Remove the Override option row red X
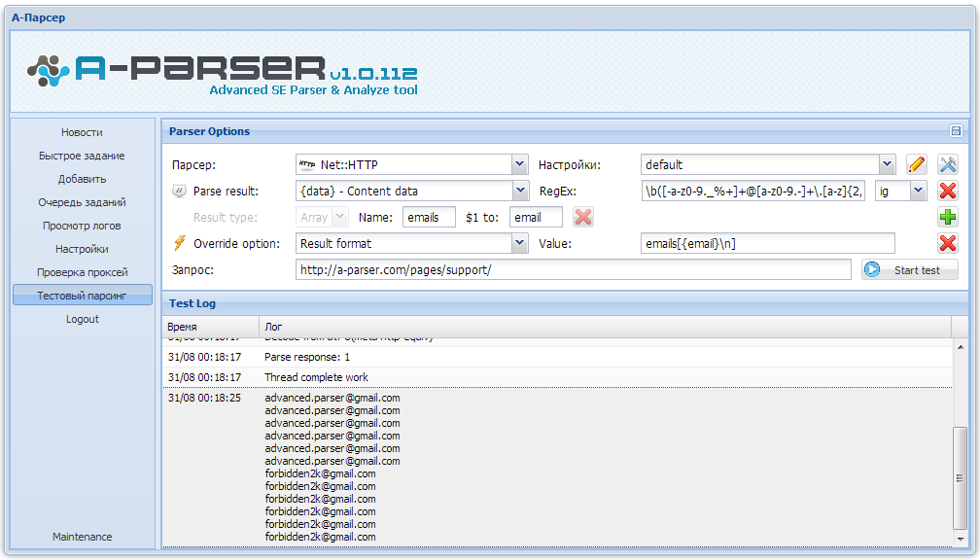 click(x=948, y=244)
